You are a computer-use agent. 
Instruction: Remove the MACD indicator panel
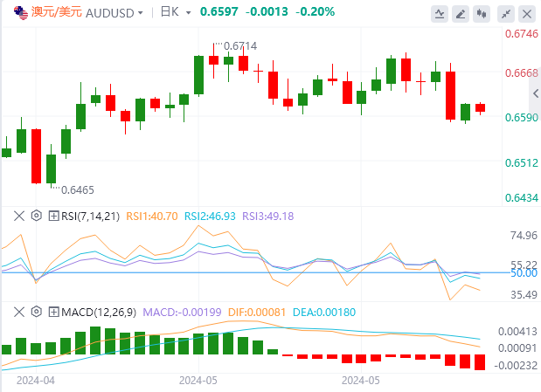(x=19, y=312)
